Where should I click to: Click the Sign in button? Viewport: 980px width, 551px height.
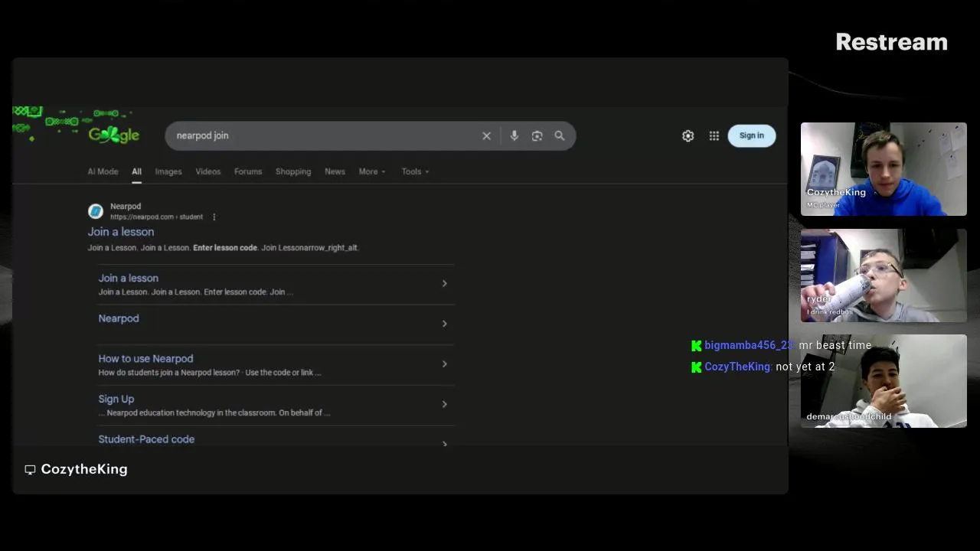click(x=751, y=135)
